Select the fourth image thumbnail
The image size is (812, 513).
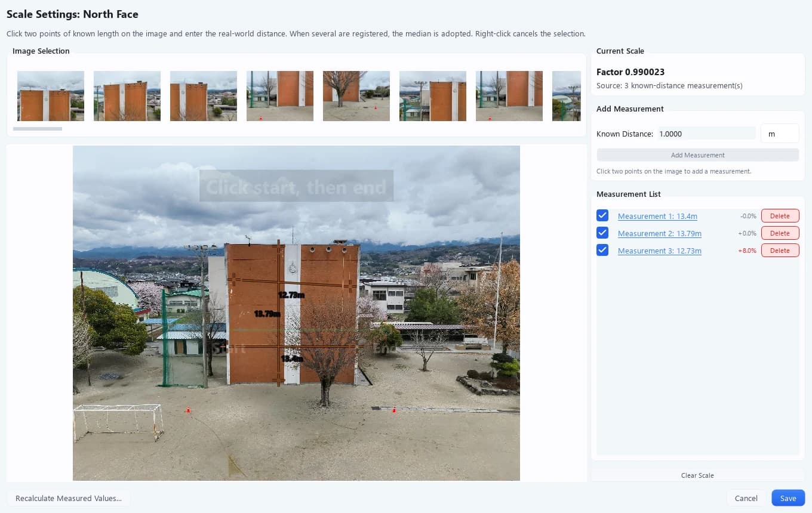[280, 96]
